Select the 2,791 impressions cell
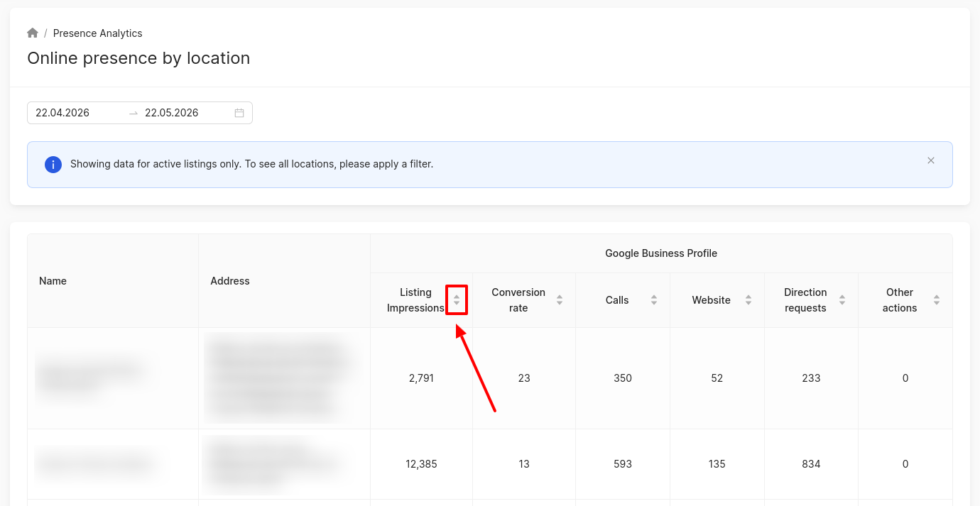This screenshot has height=506, width=980. coord(422,378)
